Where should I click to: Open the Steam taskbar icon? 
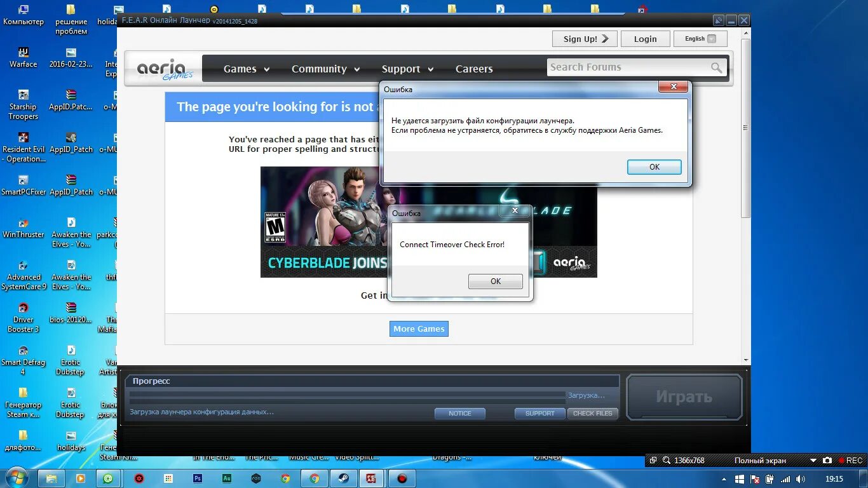pos(343,478)
